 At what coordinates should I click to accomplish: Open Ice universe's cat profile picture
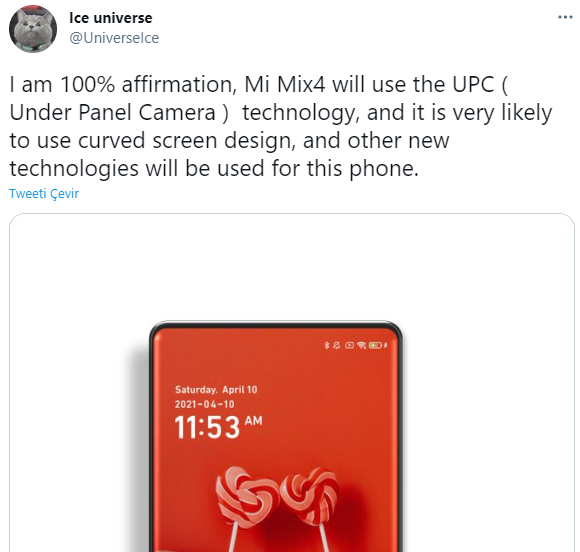(x=33, y=29)
